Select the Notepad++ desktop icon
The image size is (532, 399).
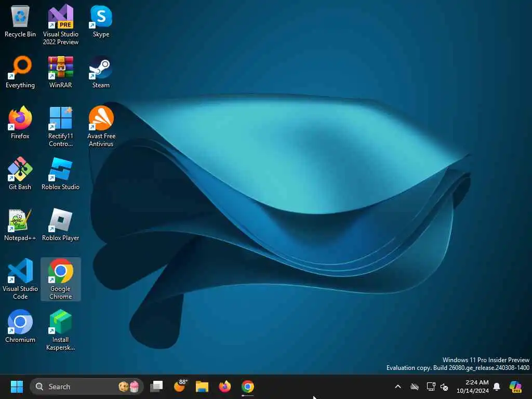click(20, 224)
